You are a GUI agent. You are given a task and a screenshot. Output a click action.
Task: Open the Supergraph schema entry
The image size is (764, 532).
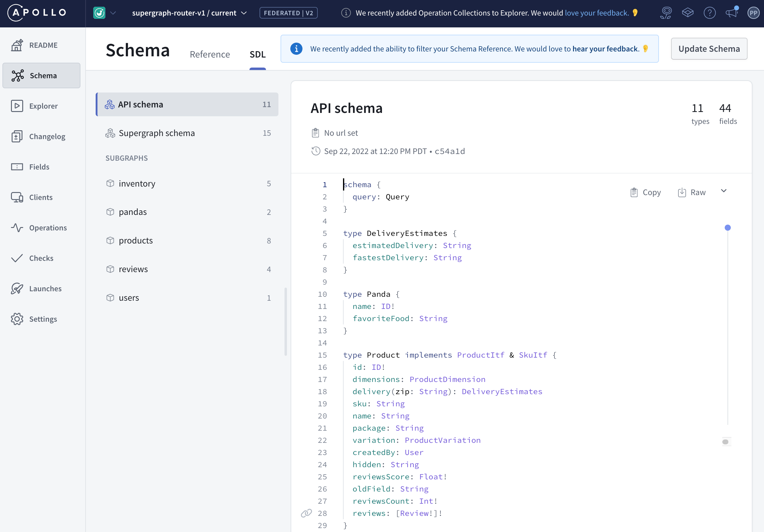coord(157,133)
